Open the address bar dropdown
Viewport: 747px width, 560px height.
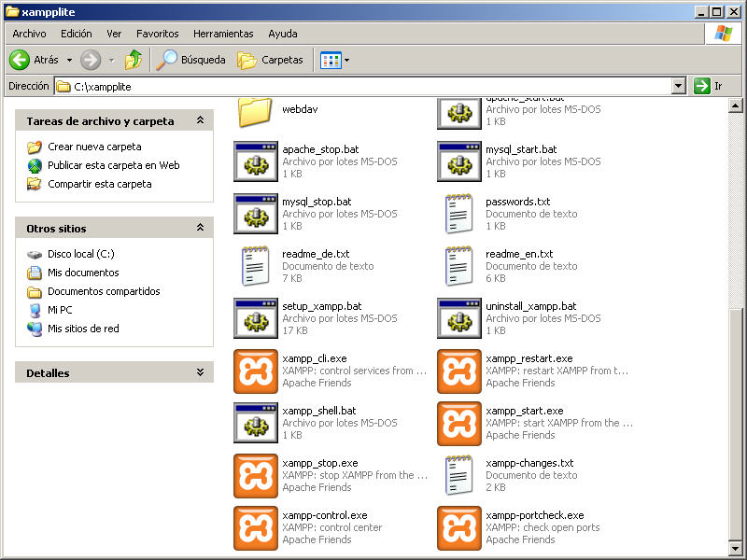(679, 86)
